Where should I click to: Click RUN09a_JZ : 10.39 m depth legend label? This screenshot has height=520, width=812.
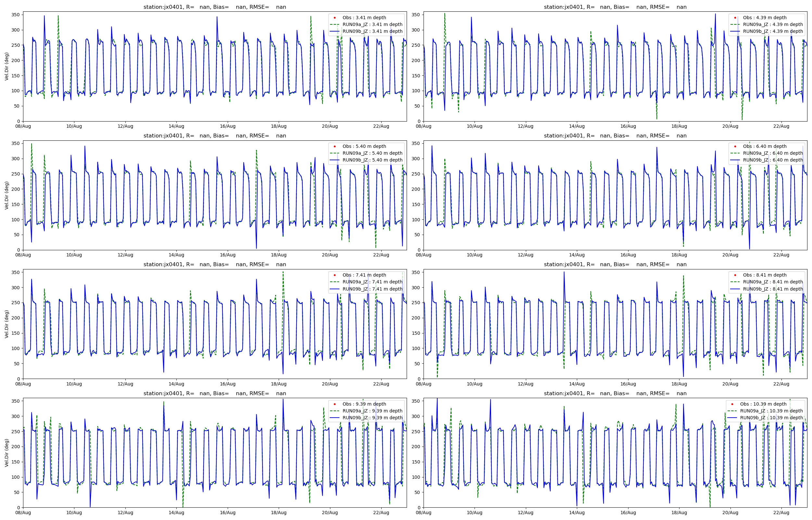point(771,411)
